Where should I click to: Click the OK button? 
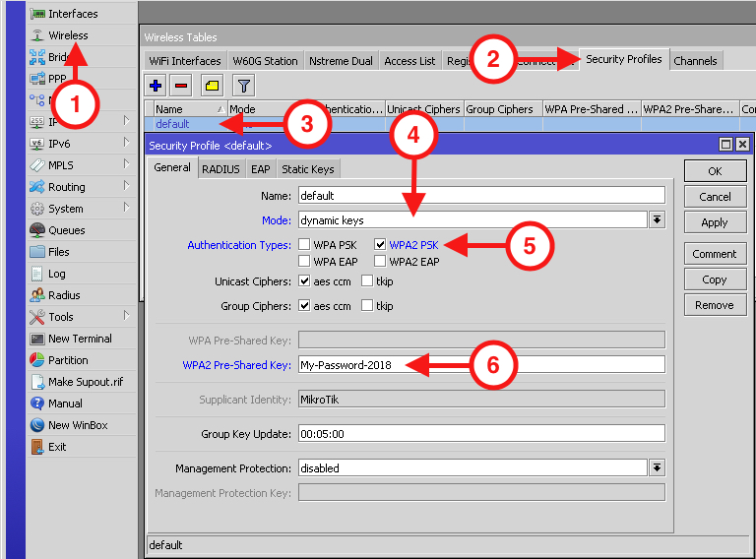715,171
